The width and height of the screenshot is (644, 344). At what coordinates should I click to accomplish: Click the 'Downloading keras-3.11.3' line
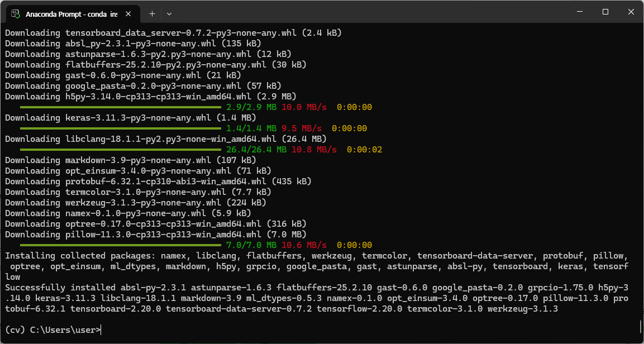tap(131, 118)
